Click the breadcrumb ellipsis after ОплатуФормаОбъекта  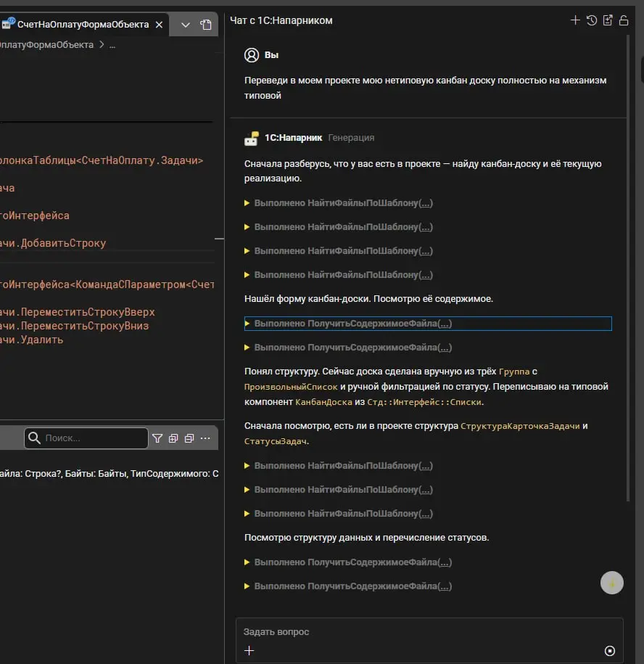(x=112, y=45)
